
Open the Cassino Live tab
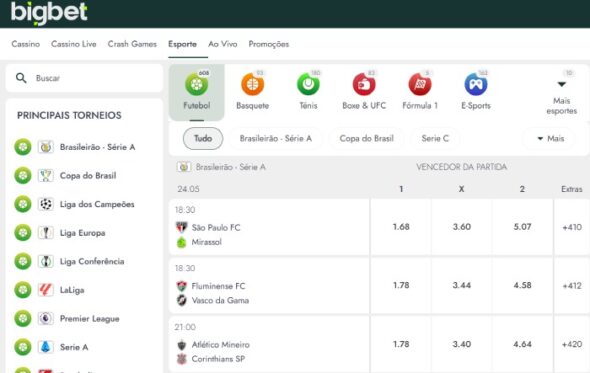click(74, 44)
